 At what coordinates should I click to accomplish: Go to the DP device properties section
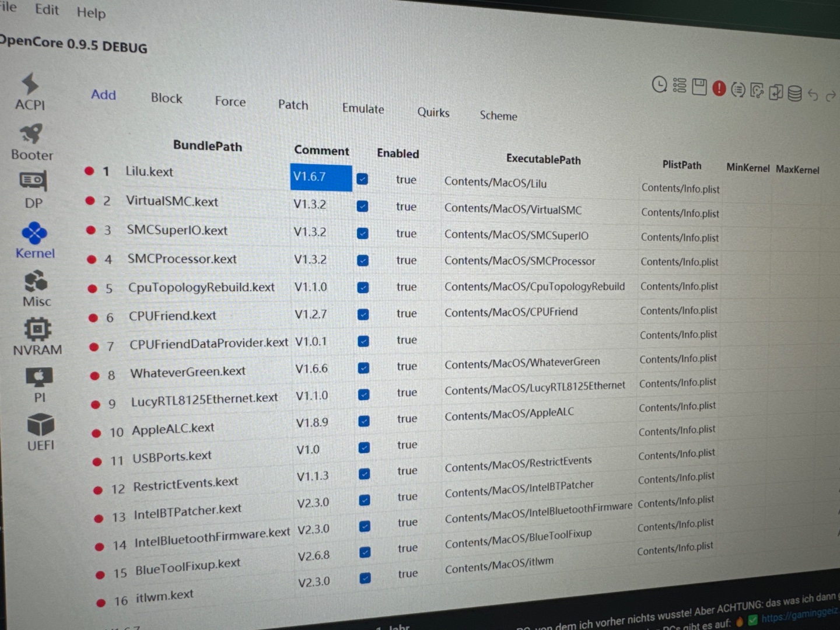pos(33,190)
